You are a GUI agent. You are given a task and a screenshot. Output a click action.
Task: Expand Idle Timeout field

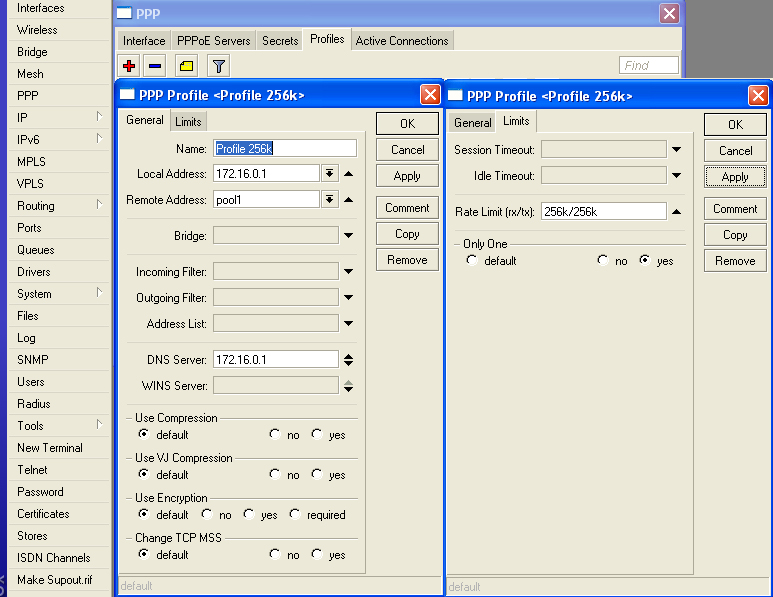click(x=676, y=176)
